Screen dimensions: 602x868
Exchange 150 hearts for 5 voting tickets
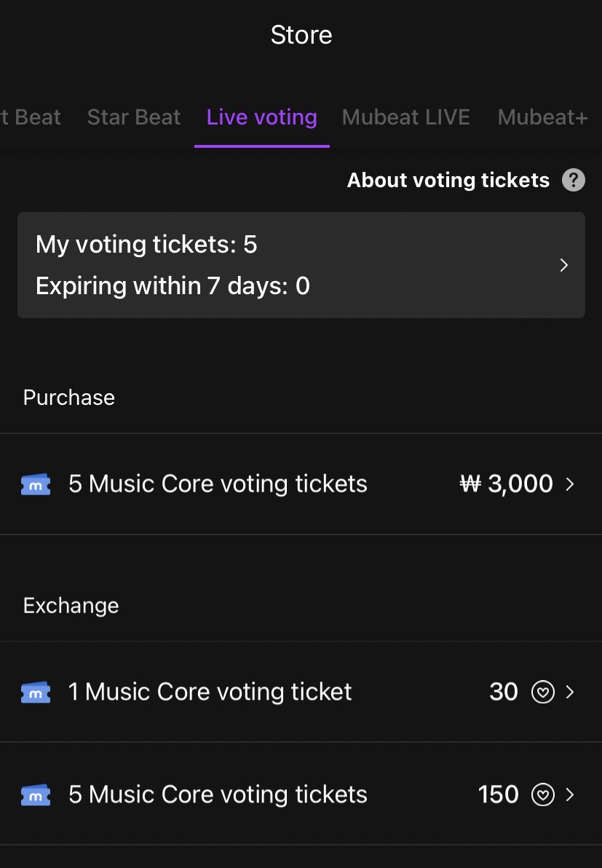[301, 795]
